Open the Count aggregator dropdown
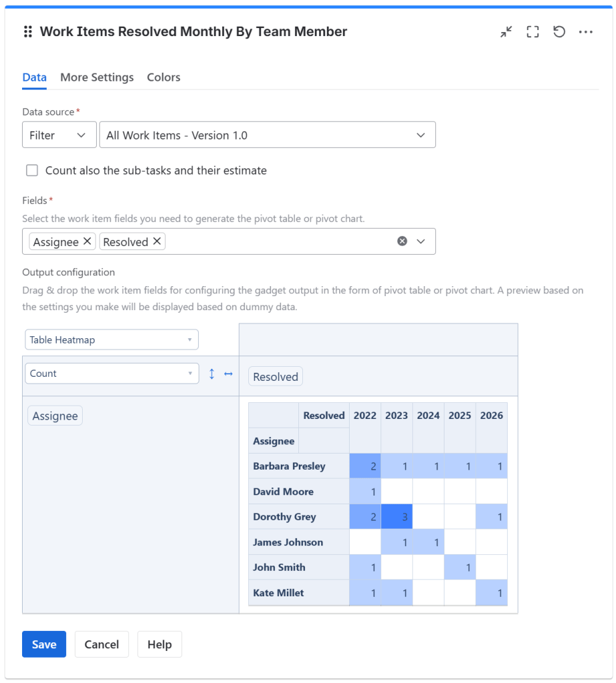 point(111,374)
